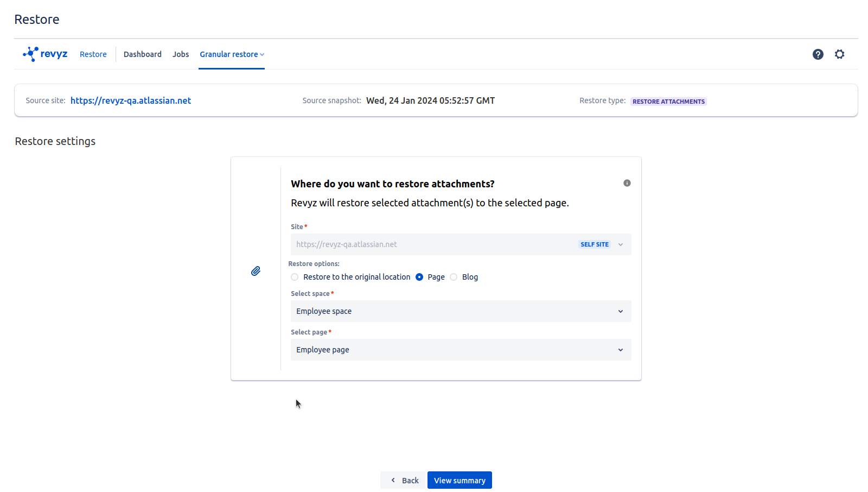This screenshot has width=868, height=492.
Task: Switch to the Jobs tab
Action: [x=181, y=54]
